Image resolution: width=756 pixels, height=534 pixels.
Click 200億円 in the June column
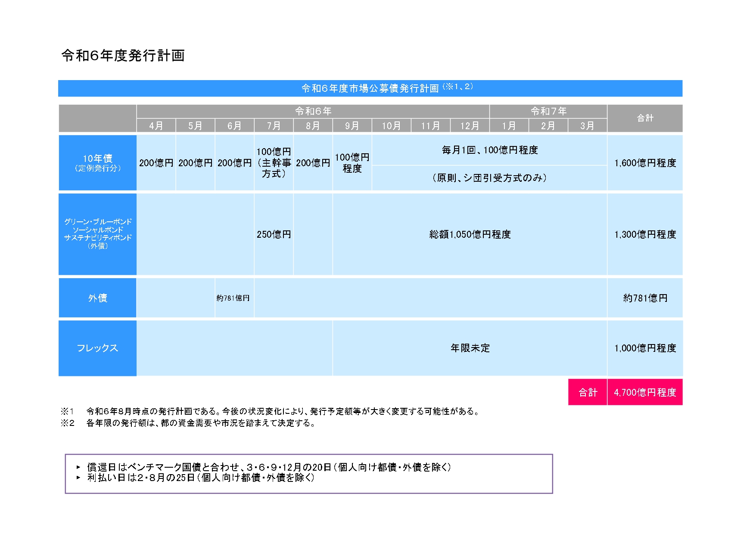[x=234, y=163]
